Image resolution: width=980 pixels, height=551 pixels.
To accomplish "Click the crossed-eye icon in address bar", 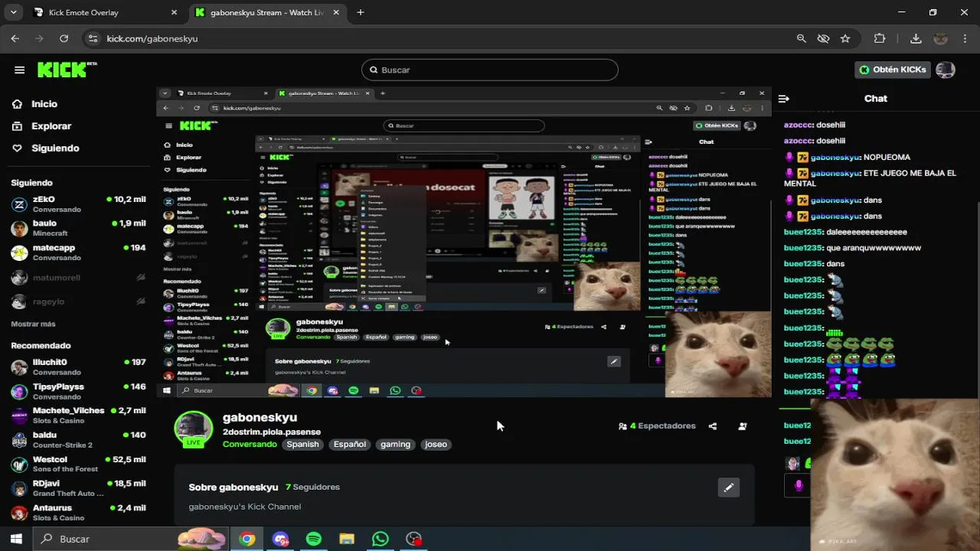I will (823, 38).
